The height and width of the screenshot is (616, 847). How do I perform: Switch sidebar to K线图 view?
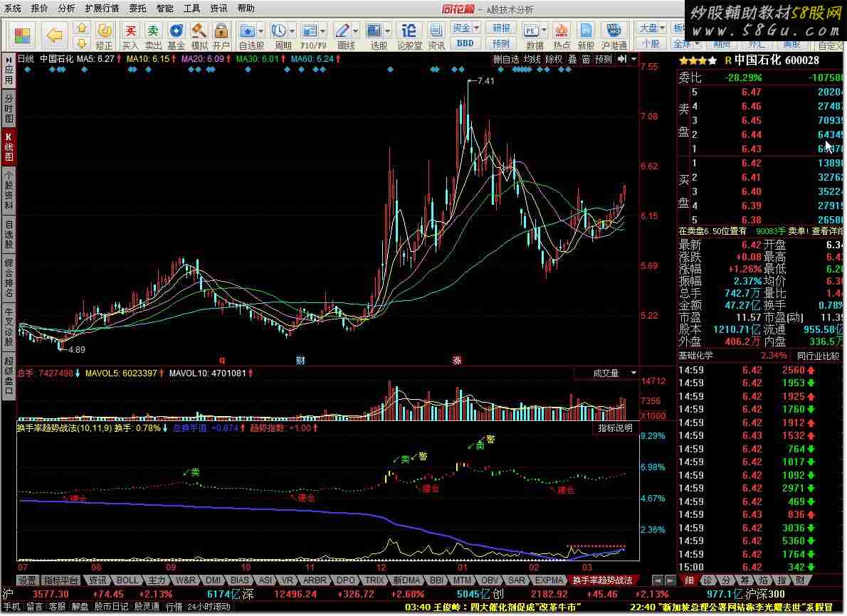[x=9, y=147]
